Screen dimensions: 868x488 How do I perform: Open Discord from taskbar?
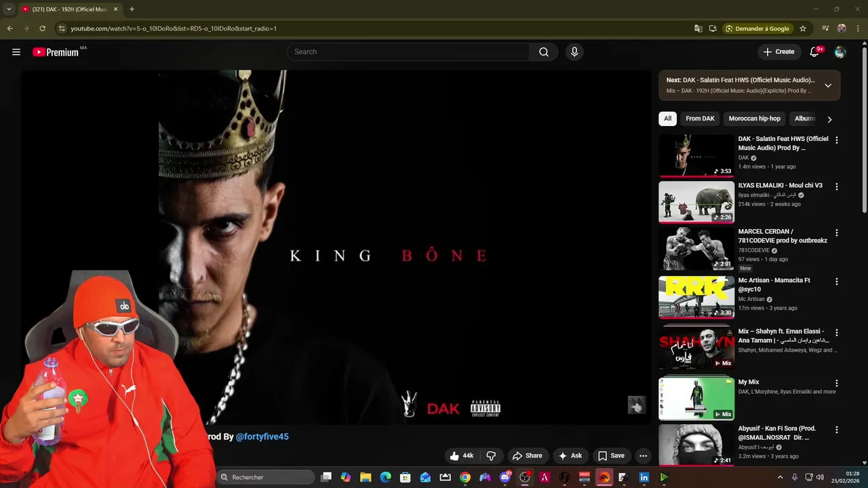(x=505, y=477)
